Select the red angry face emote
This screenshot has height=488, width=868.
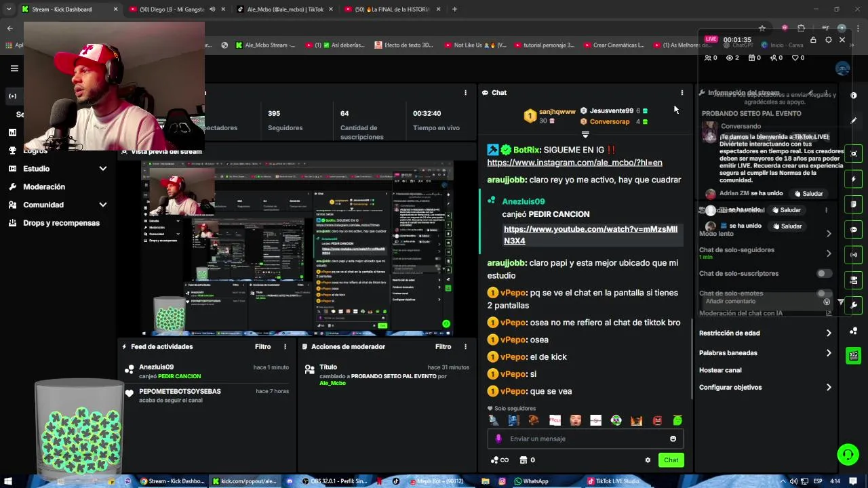click(656, 420)
